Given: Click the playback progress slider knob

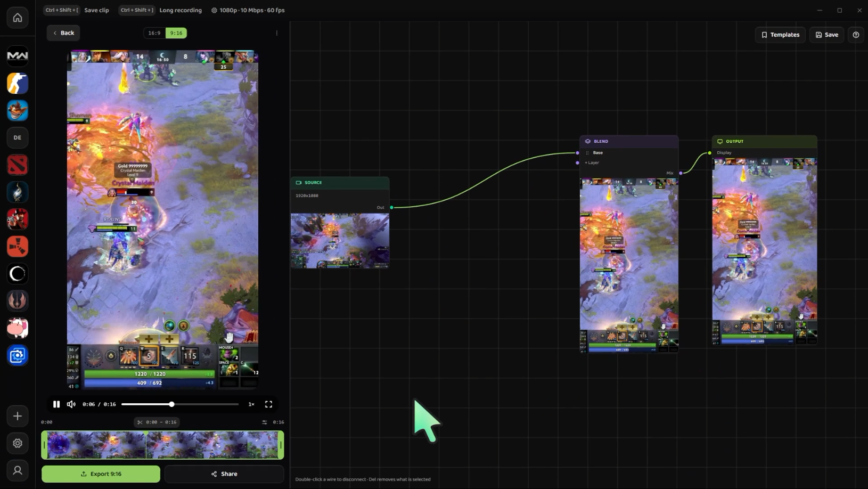Looking at the screenshot, I should click(171, 404).
